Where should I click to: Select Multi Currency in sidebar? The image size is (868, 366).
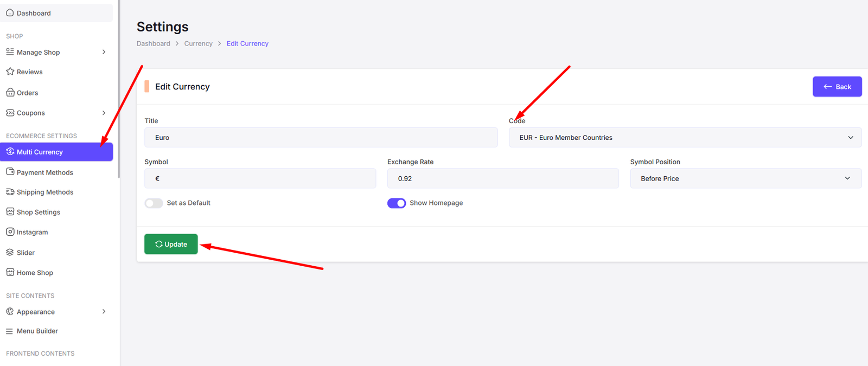[x=40, y=152]
